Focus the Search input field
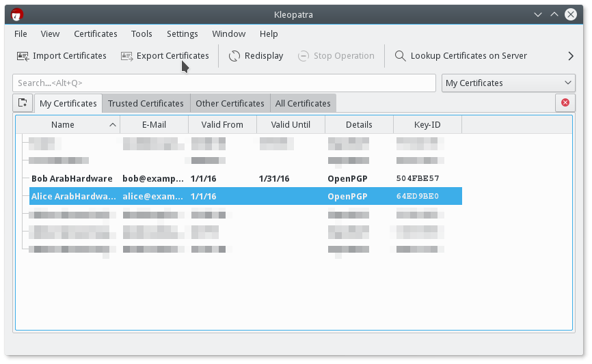Screen dimensions: 592x364 [x=224, y=83]
